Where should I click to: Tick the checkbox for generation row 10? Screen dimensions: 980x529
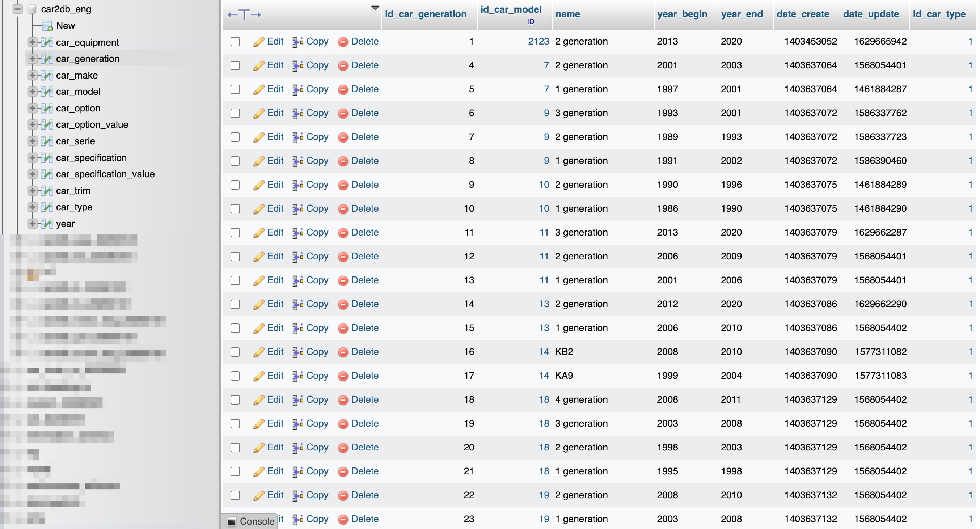(235, 209)
